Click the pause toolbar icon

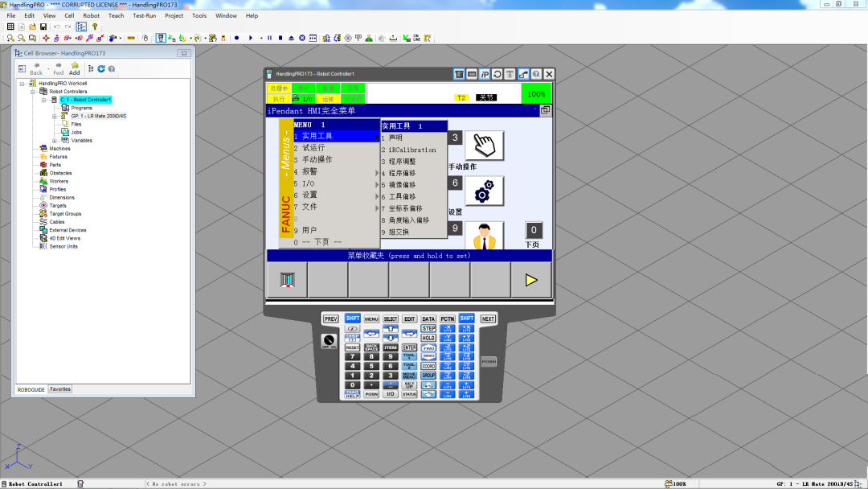pos(269,39)
